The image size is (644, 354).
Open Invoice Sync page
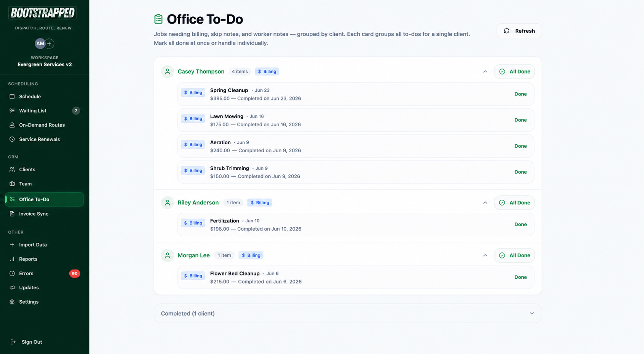pos(45,214)
